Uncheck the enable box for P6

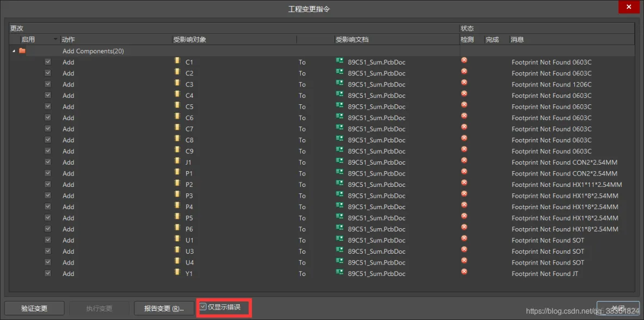click(x=48, y=228)
